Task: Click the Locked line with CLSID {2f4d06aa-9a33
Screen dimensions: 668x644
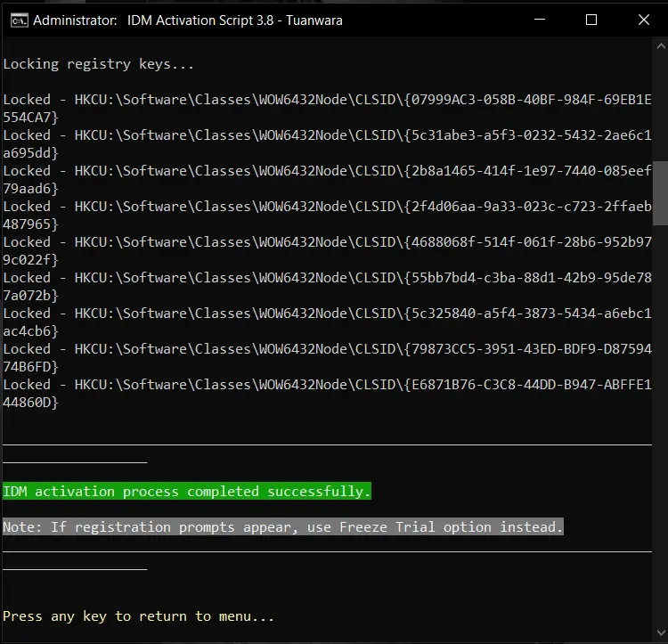Action: pyautogui.click(x=327, y=207)
